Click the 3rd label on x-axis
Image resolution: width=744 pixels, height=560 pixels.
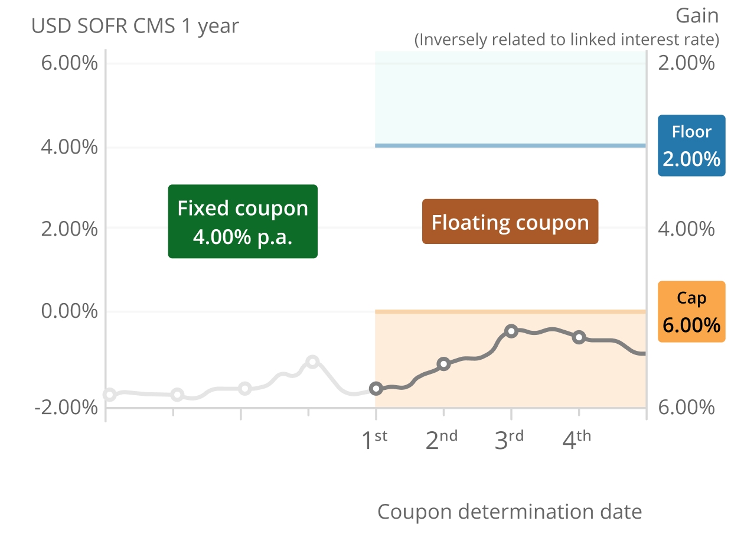click(x=509, y=440)
